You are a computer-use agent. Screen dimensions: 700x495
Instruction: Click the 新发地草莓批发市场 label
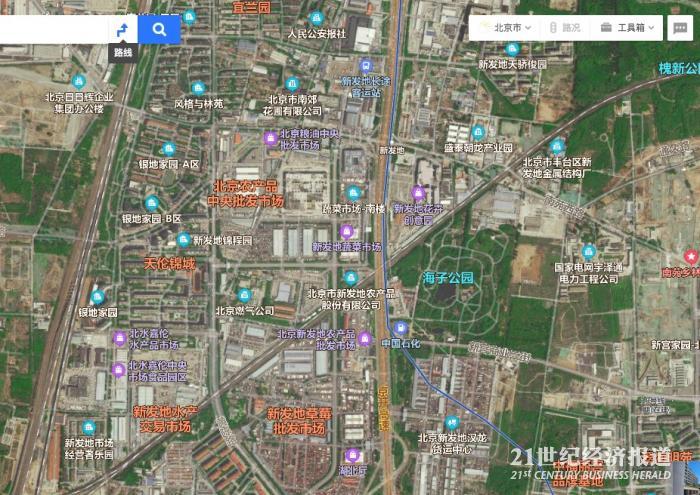click(299, 421)
